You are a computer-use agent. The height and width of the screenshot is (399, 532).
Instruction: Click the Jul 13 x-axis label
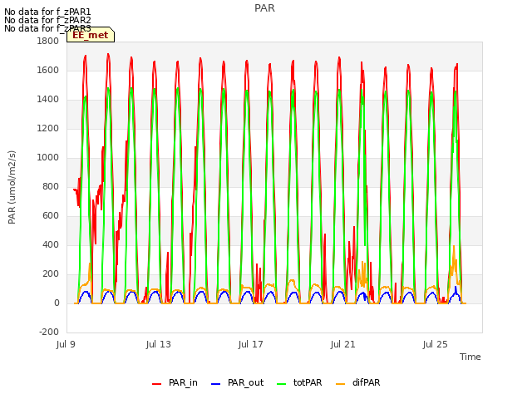159,344
